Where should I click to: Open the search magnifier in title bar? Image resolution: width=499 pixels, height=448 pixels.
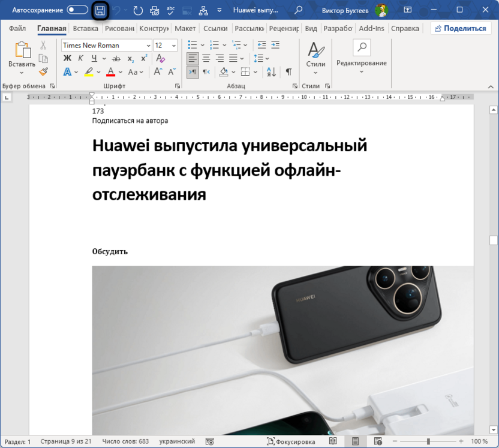pos(298,10)
